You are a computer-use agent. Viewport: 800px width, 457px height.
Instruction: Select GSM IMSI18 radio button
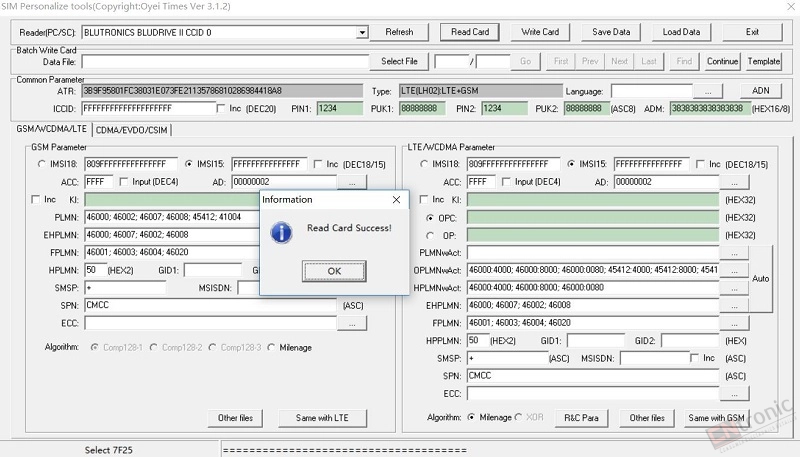41,164
